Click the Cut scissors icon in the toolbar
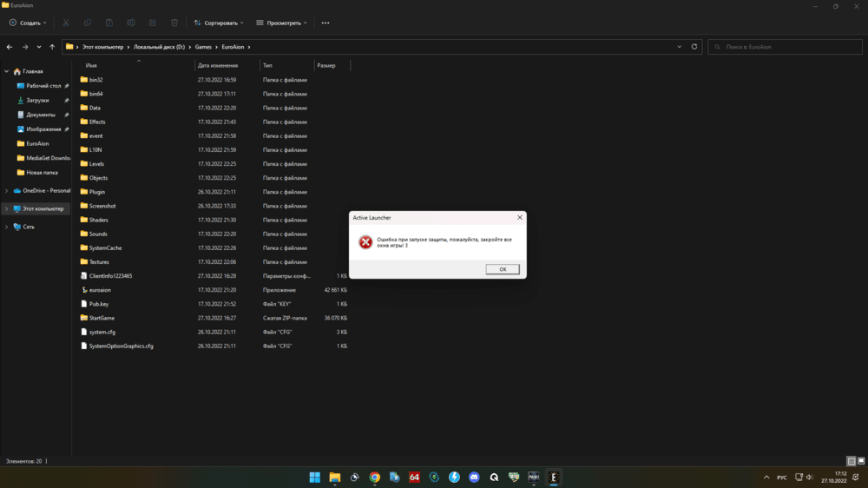Screen dimensions: 868x488 click(67, 23)
